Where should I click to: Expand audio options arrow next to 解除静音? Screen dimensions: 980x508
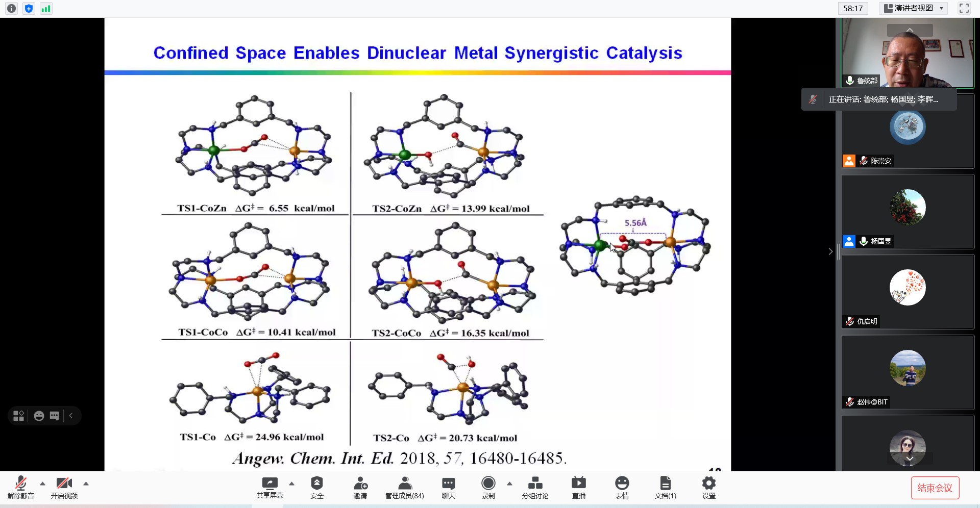(42, 484)
